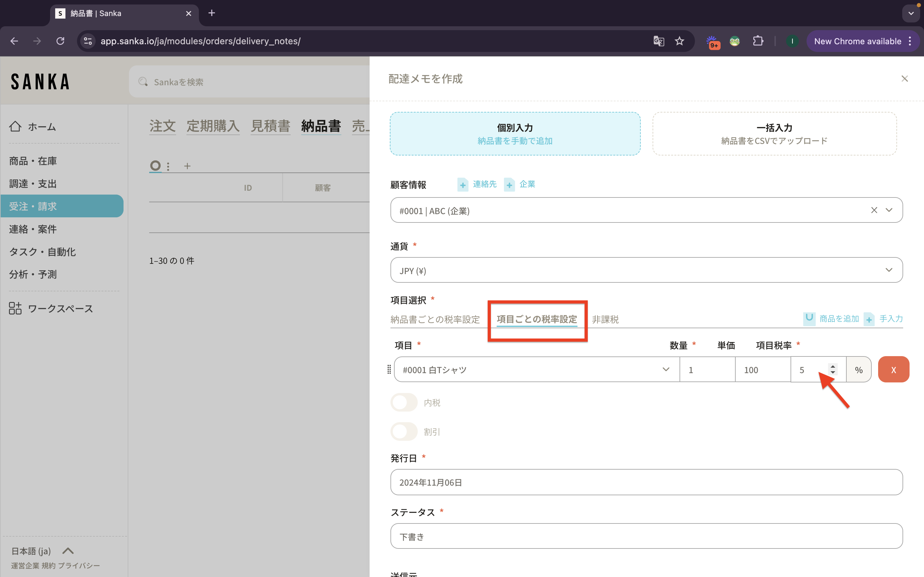Expand the 白Tシャツ item dropdown
This screenshot has height=577, width=924.
tap(665, 369)
